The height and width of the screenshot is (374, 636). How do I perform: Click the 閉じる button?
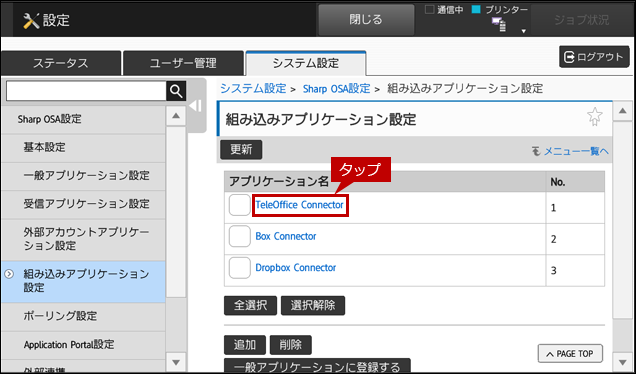(x=366, y=20)
